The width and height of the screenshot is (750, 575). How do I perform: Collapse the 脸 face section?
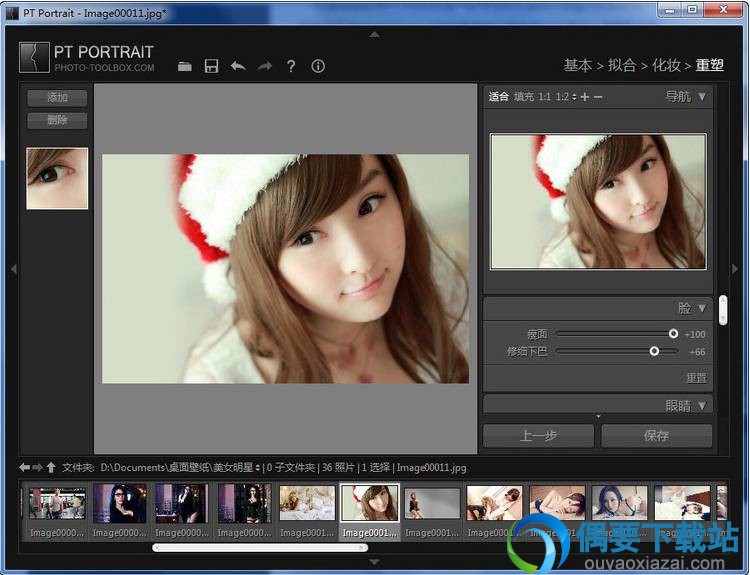coord(702,308)
